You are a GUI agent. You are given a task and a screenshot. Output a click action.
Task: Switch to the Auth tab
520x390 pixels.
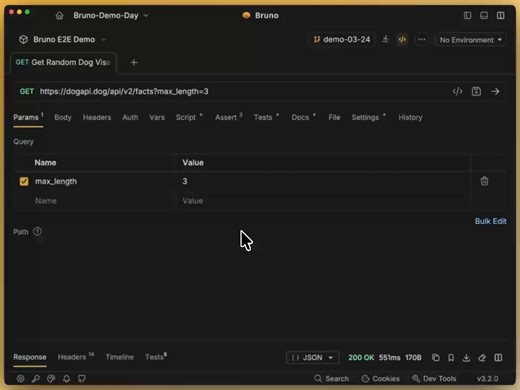[130, 117]
